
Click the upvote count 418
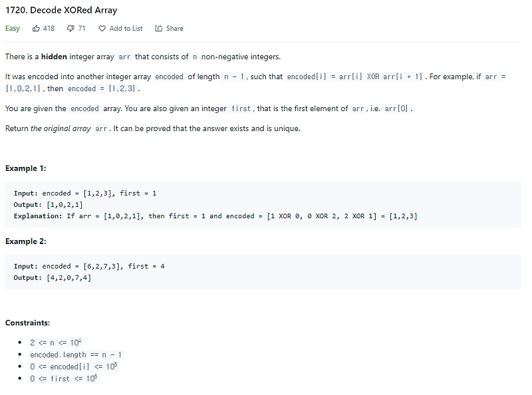48,28
